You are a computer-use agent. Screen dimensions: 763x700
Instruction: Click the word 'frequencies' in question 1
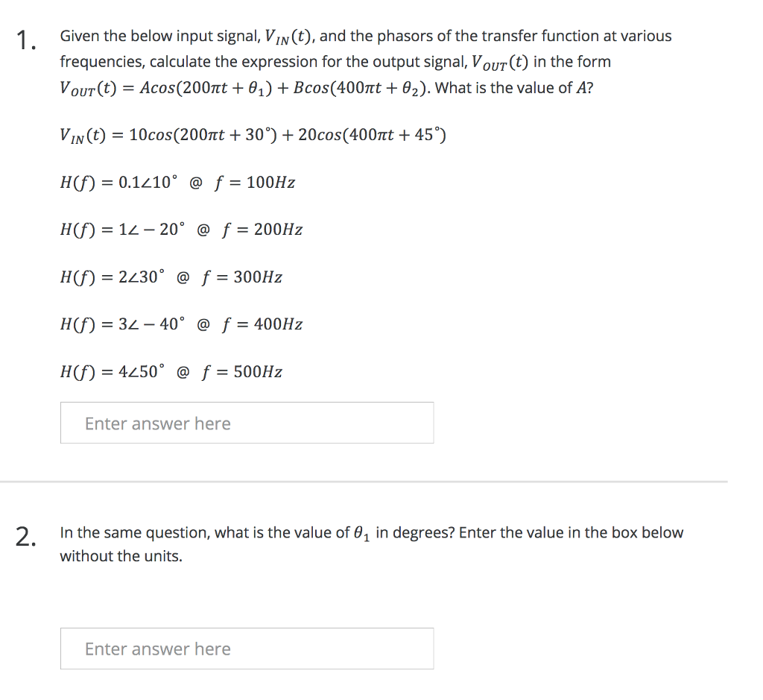click(x=103, y=61)
